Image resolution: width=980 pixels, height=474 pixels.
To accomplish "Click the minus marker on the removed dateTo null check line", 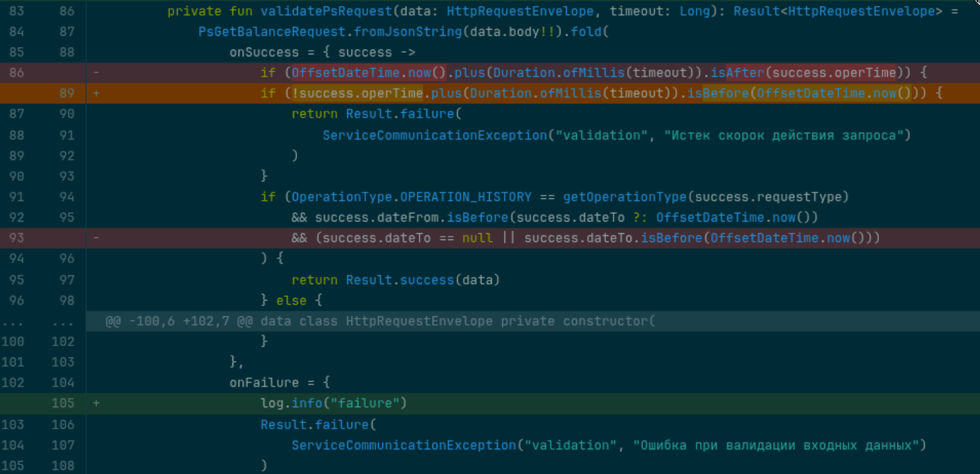I will coord(96,238).
